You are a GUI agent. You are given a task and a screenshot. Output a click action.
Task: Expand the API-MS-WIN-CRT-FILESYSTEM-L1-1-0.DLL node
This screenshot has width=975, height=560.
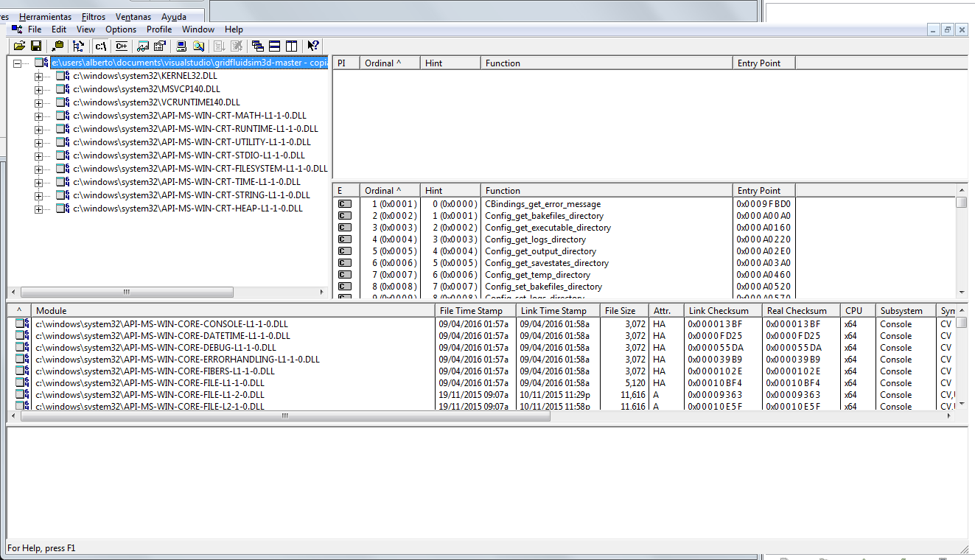coord(38,169)
